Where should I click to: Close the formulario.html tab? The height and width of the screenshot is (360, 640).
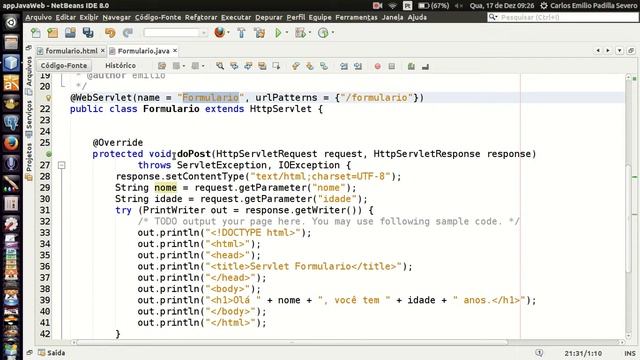pyautogui.click(x=103, y=50)
